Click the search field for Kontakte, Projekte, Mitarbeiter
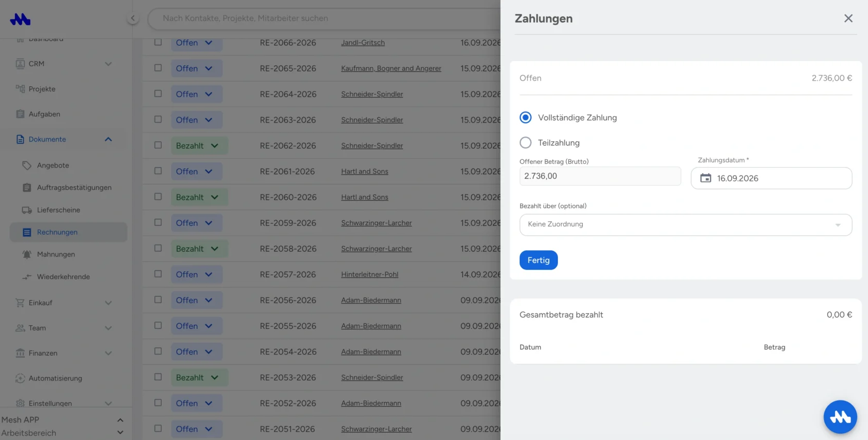The image size is (868, 440). (323, 19)
